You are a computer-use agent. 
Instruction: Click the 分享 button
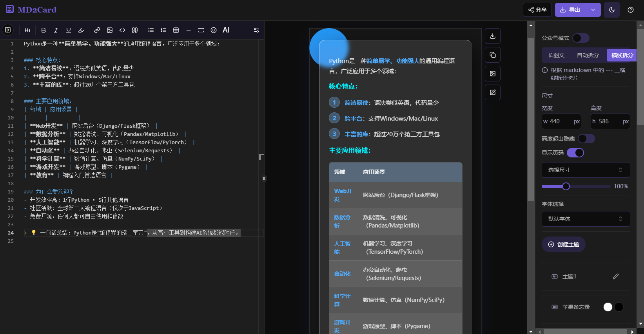(x=537, y=10)
